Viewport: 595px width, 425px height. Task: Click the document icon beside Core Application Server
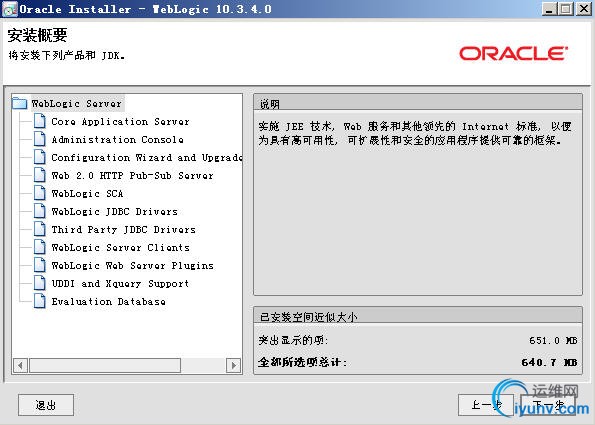coord(39,121)
